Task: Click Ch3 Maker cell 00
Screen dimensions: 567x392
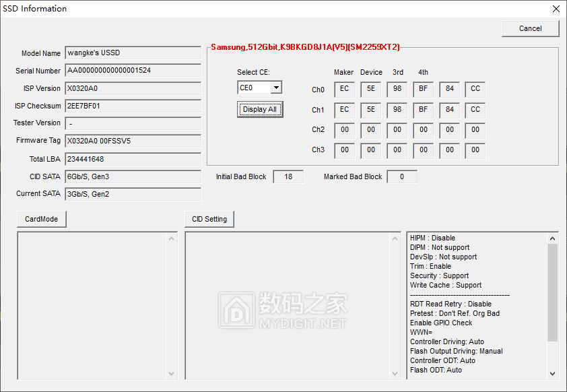Action: tap(345, 150)
